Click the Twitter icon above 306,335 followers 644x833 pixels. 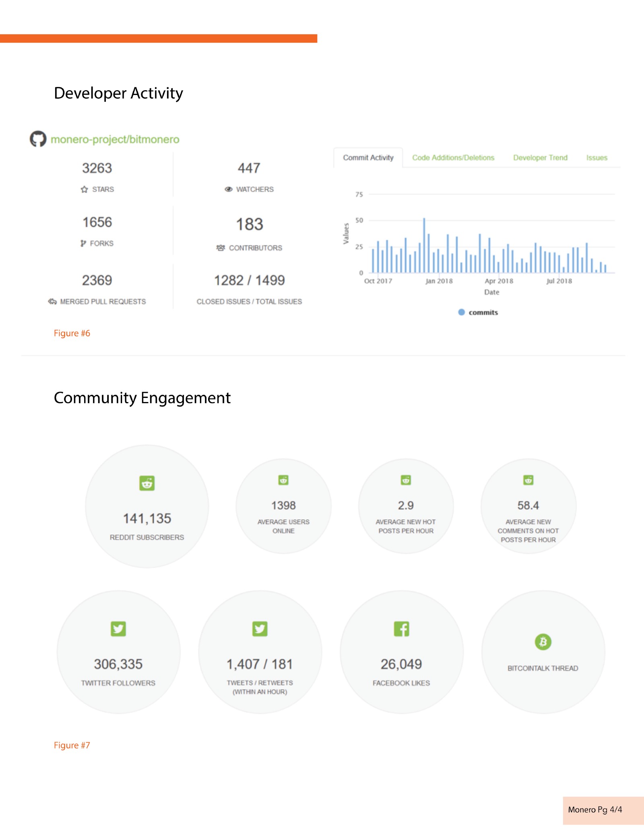point(118,629)
